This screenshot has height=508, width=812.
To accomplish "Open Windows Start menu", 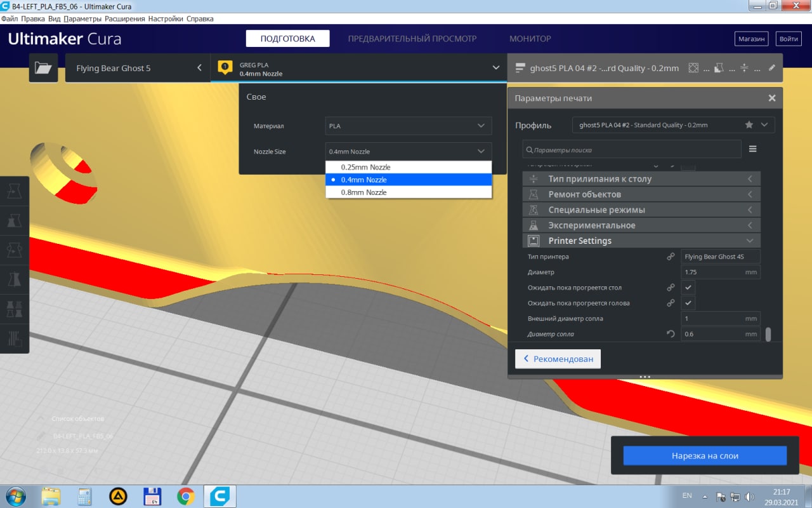I will point(15,496).
